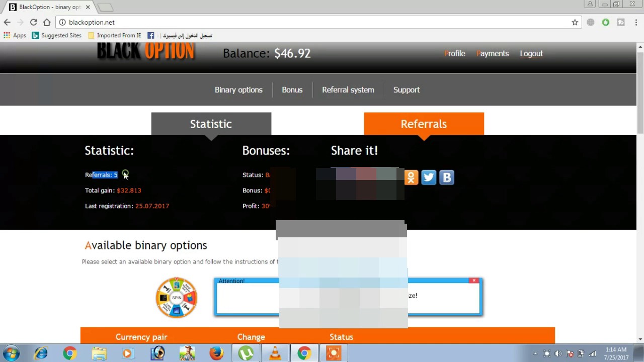Open the Apps shortcut in bookmarks bar
The height and width of the screenshot is (362, 644).
15,35
